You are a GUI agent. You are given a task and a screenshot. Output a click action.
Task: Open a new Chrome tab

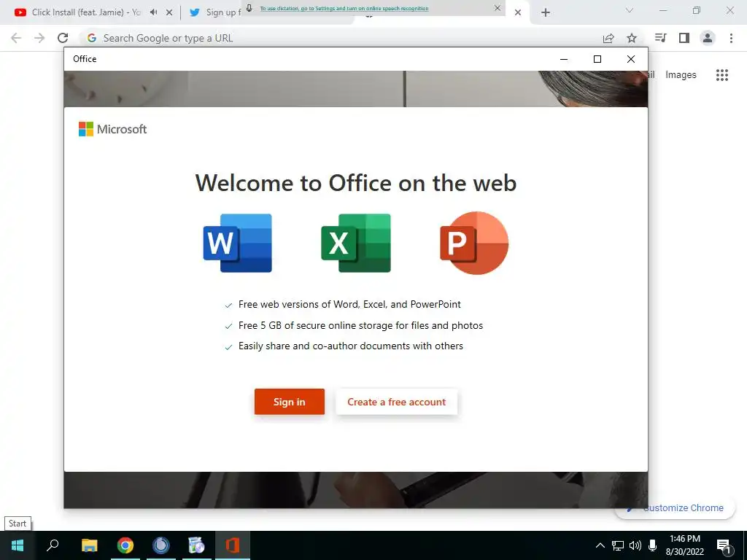tap(546, 12)
